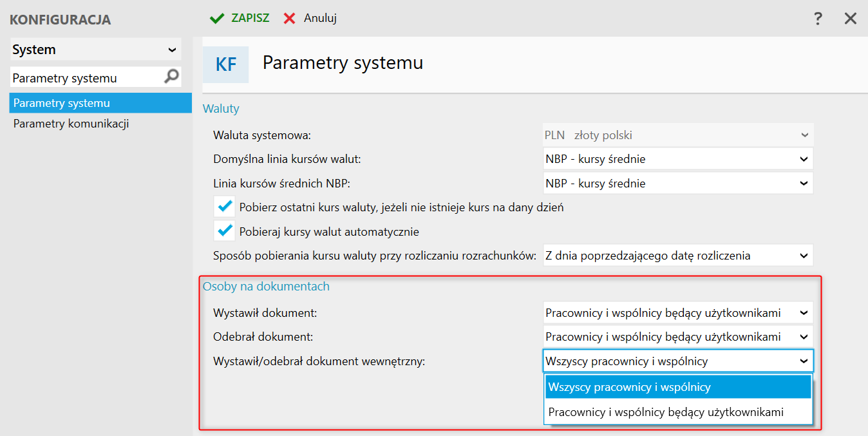Expand the System section dropdown
The image size is (868, 436).
click(172, 50)
